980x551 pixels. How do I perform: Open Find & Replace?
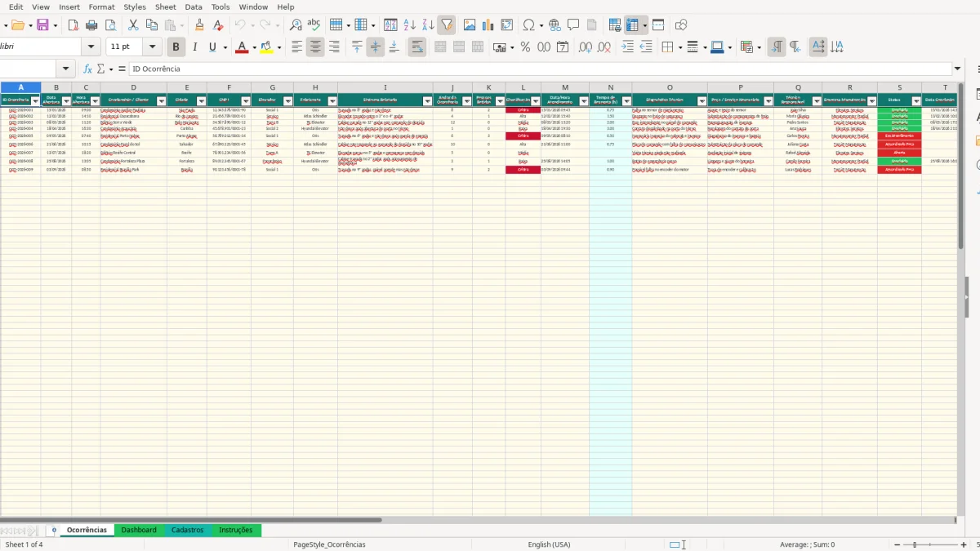click(296, 25)
